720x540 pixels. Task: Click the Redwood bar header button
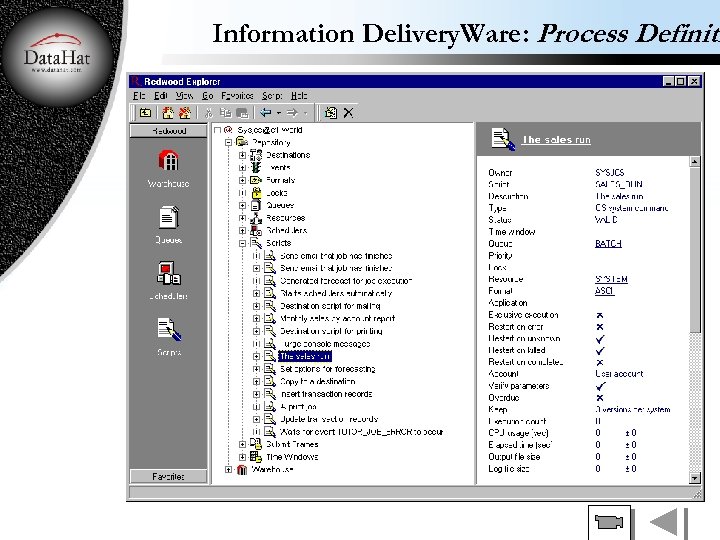[x=169, y=131]
